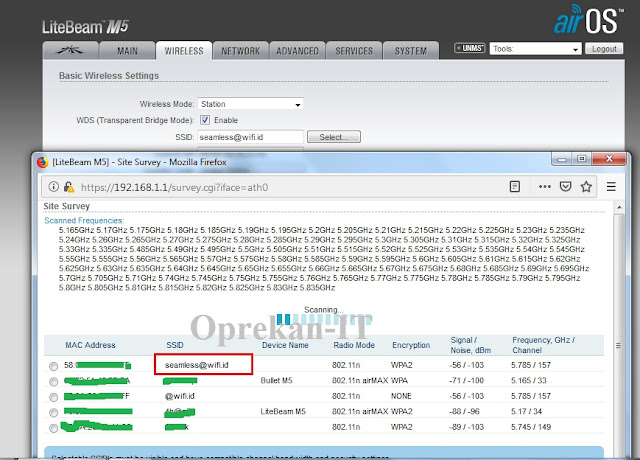Click frequency value 5.165 / 33
Viewport: 640px width, 460px height.
click(x=529, y=380)
